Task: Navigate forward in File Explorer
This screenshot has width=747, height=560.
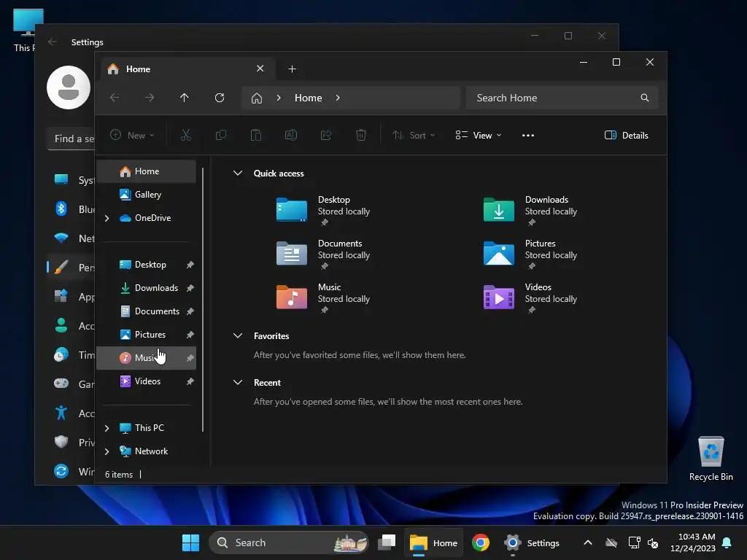Action: (150, 98)
